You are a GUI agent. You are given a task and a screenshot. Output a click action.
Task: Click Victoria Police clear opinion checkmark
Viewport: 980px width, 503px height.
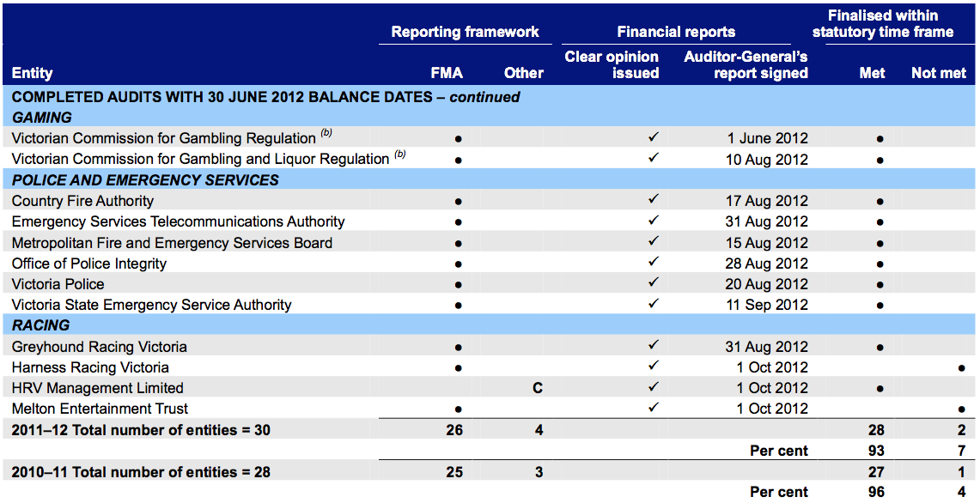653,282
